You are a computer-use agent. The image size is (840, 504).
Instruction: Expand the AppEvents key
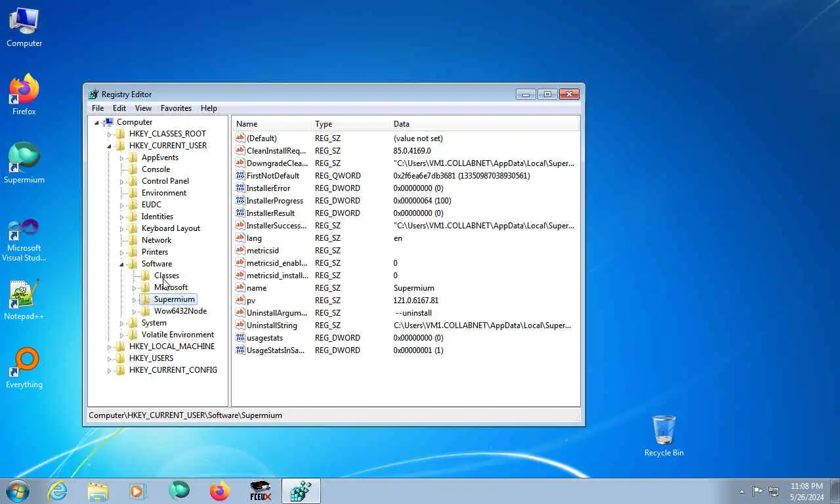[121, 157]
